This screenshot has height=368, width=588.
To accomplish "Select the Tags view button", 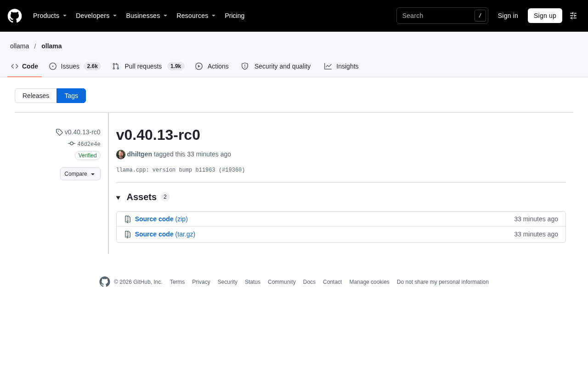I will point(71,96).
